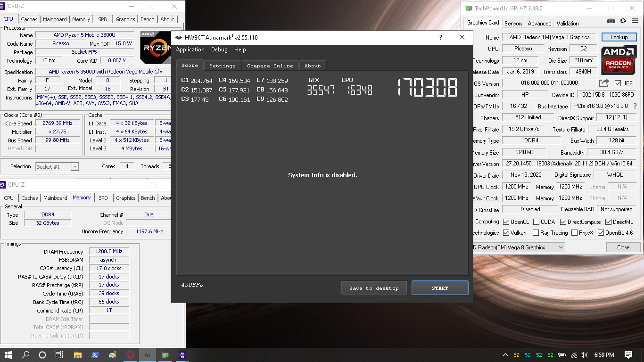
Task: Launch PowerShell from the taskbar
Action: click(95, 355)
